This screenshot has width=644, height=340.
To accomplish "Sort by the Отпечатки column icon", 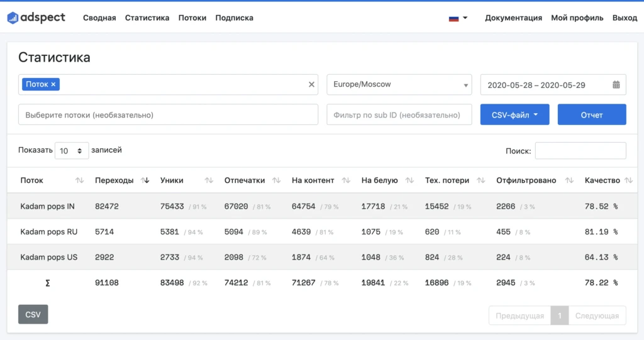I will point(277,180).
